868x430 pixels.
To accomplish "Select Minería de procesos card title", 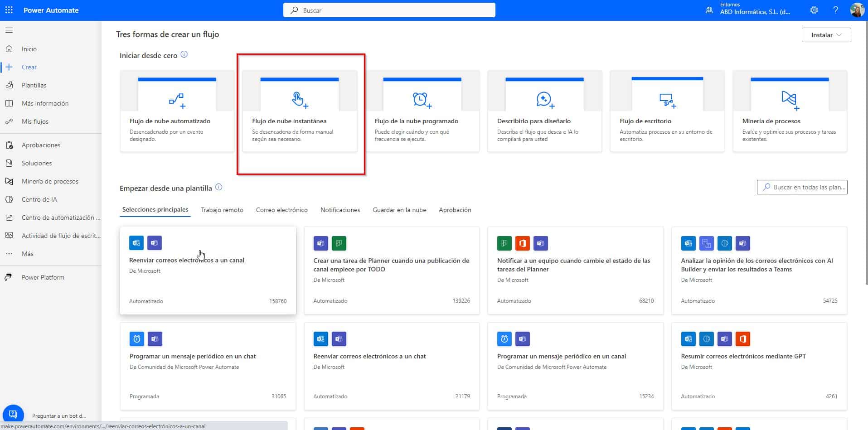I will click(771, 121).
